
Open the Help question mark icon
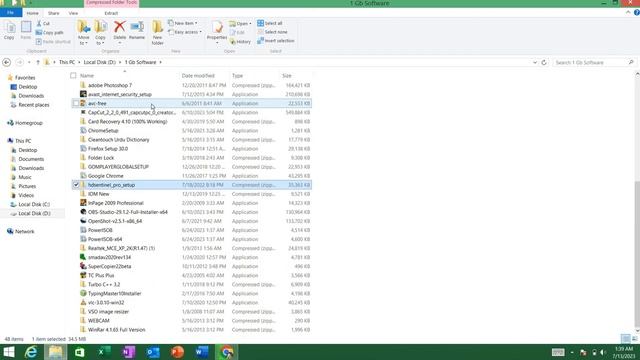click(x=636, y=13)
